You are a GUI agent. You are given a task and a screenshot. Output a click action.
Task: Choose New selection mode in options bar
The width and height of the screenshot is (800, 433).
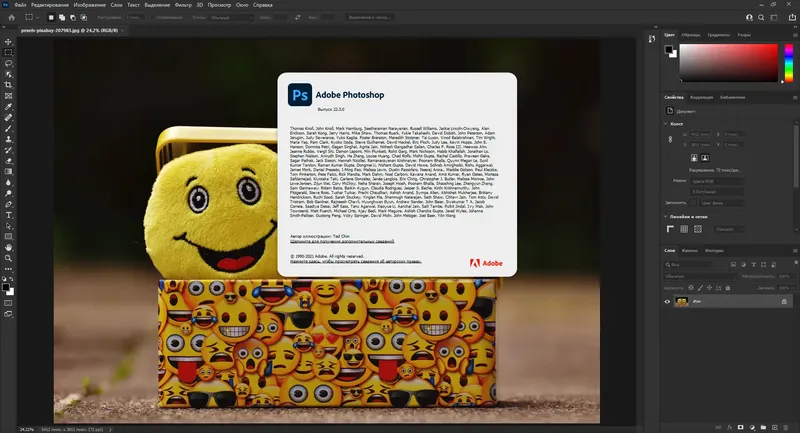(51, 17)
